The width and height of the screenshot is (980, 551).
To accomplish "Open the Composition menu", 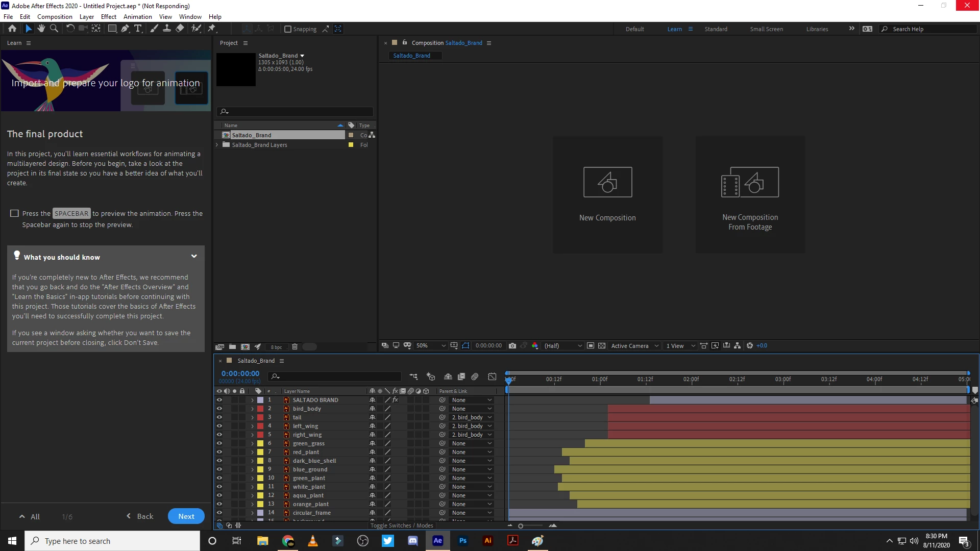I will (x=55, y=17).
